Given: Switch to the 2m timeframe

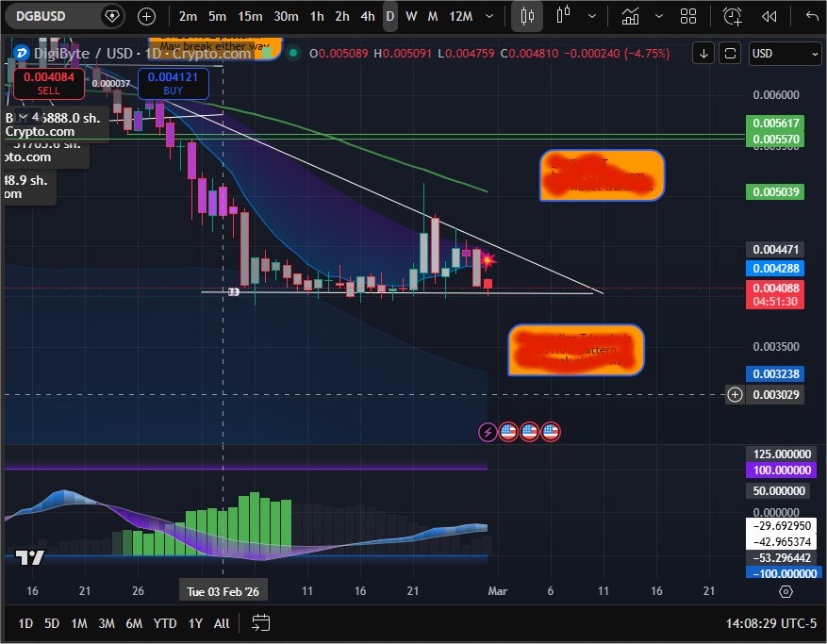Looking at the screenshot, I should coord(188,17).
